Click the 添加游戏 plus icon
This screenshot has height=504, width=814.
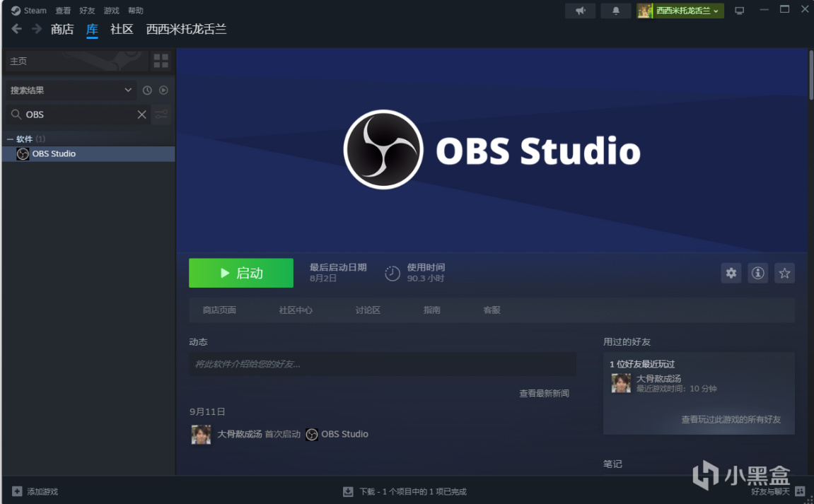[x=17, y=491]
